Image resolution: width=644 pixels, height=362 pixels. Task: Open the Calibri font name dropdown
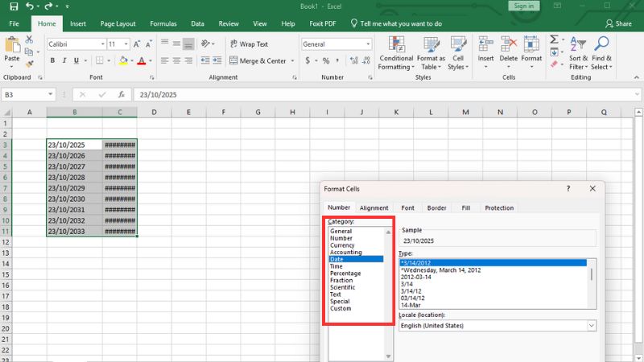pyautogui.click(x=102, y=44)
